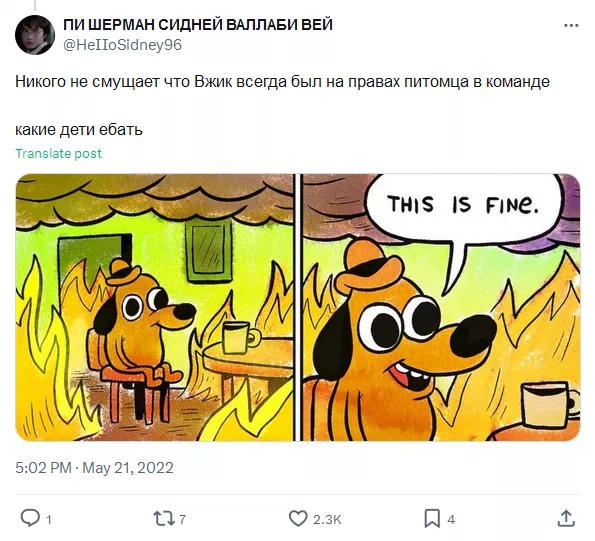Viewport: 595px width, 541px height.
Task: Click the repost count number 7
Action: tap(183, 519)
